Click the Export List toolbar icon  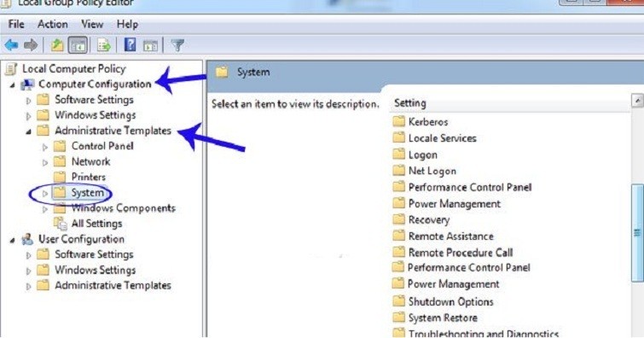[103, 45]
